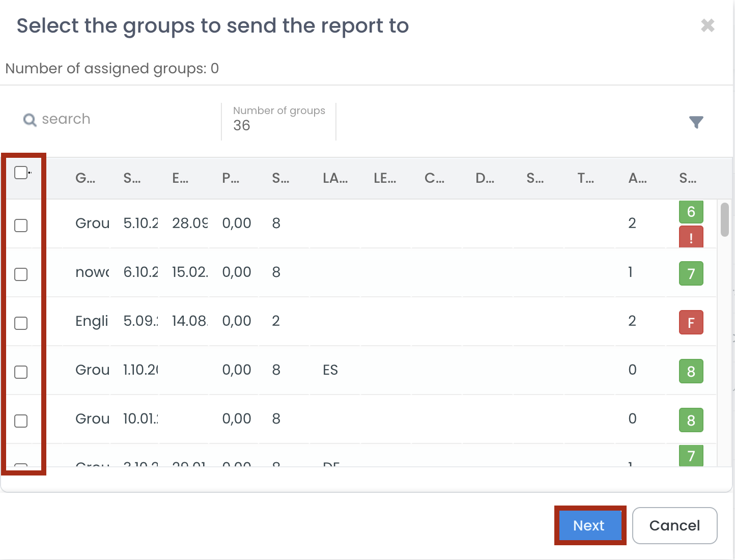Click the filter funnel icon
This screenshot has height=560, width=735.
pyautogui.click(x=696, y=122)
